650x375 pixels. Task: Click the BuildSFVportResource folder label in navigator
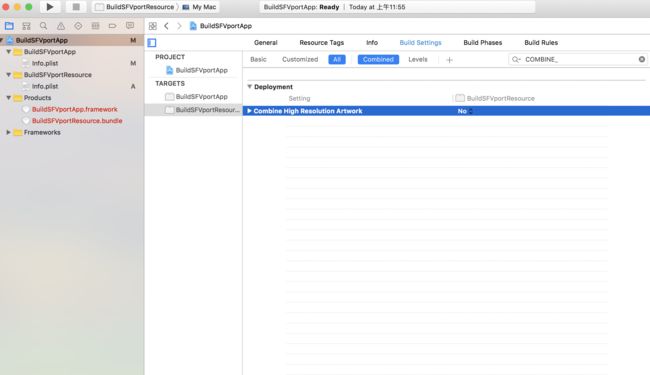58,75
